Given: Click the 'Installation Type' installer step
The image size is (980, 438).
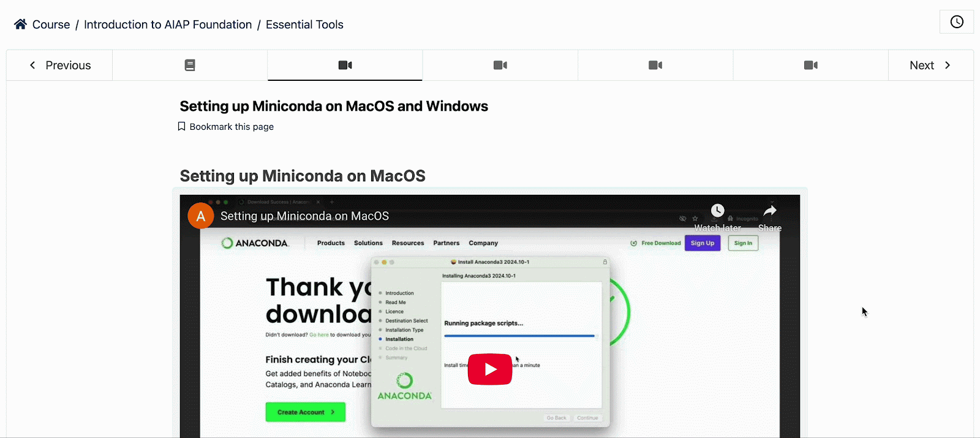Looking at the screenshot, I should tap(404, 330).
